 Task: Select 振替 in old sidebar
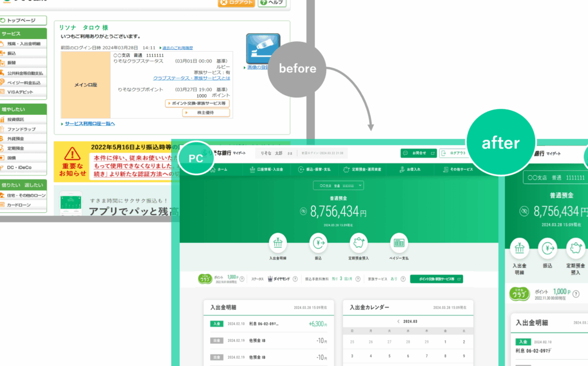pos(23,63)
